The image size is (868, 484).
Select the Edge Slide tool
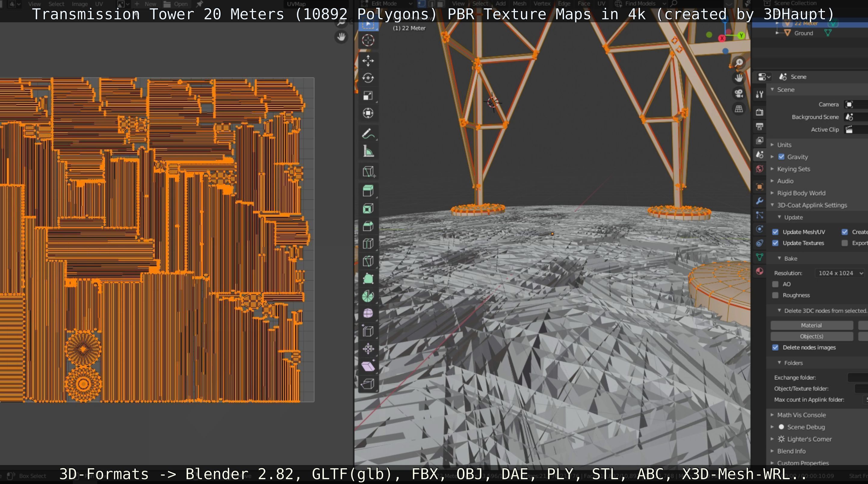(368, 331)
